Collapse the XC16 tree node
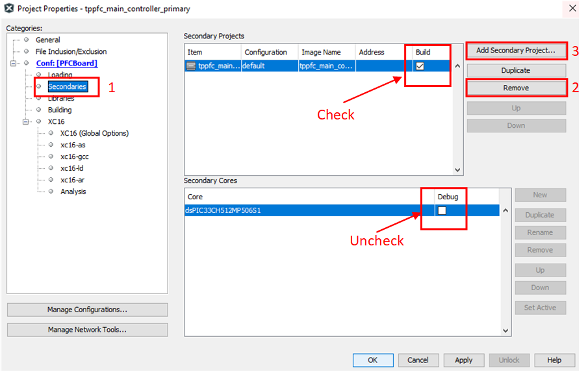The height and width of the screenshot is (372, 588). [x=25, y=121]
